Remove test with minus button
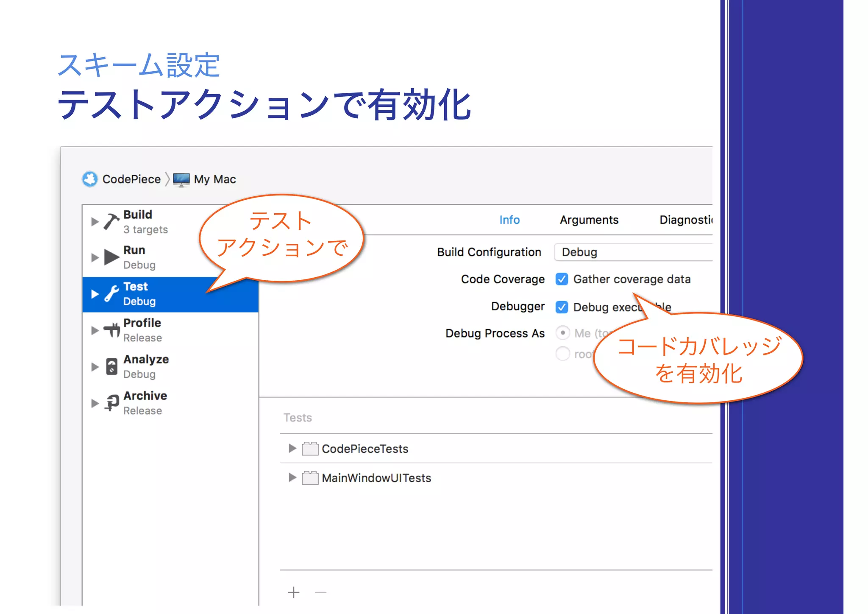This screenshot has width=868, height=614. pos(321,592)
